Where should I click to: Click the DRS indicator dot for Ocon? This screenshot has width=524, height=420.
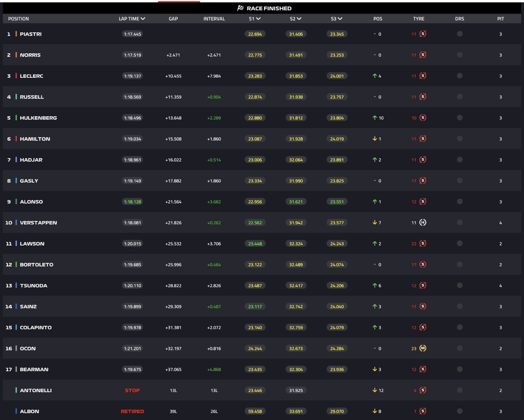tap(460, 348)
